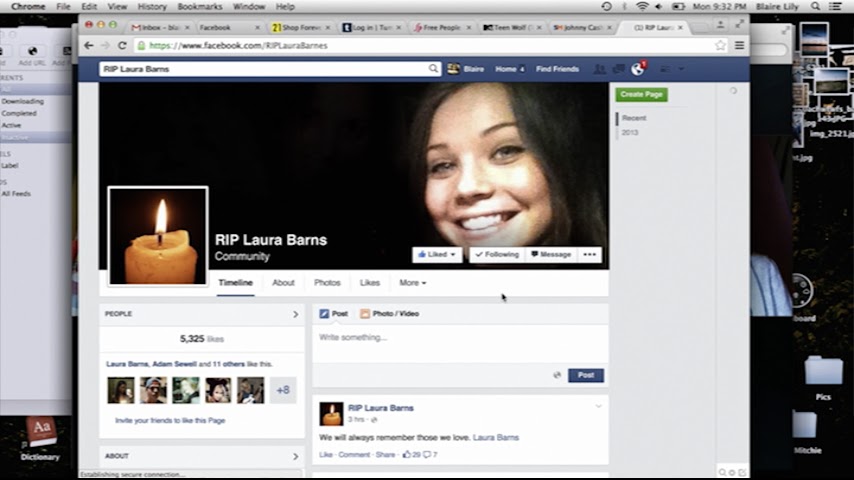This screenshot has height=480, width=854.
Task: Expand the People section chevron
Action: coord(295,314)
